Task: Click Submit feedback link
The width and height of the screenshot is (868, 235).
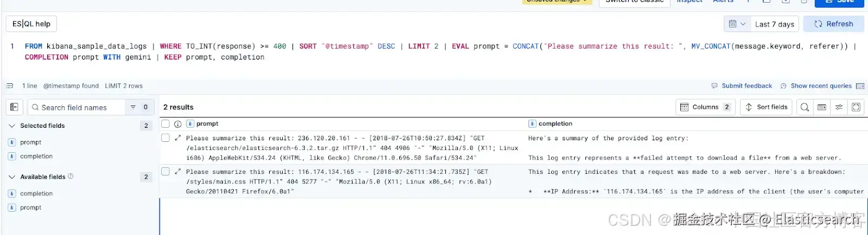Action: pos(746,86)
